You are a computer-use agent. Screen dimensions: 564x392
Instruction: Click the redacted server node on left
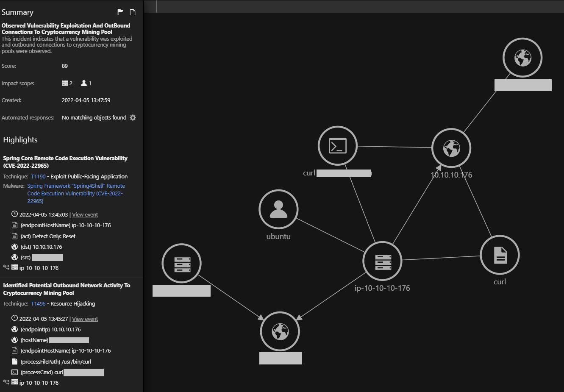[182, 264]
